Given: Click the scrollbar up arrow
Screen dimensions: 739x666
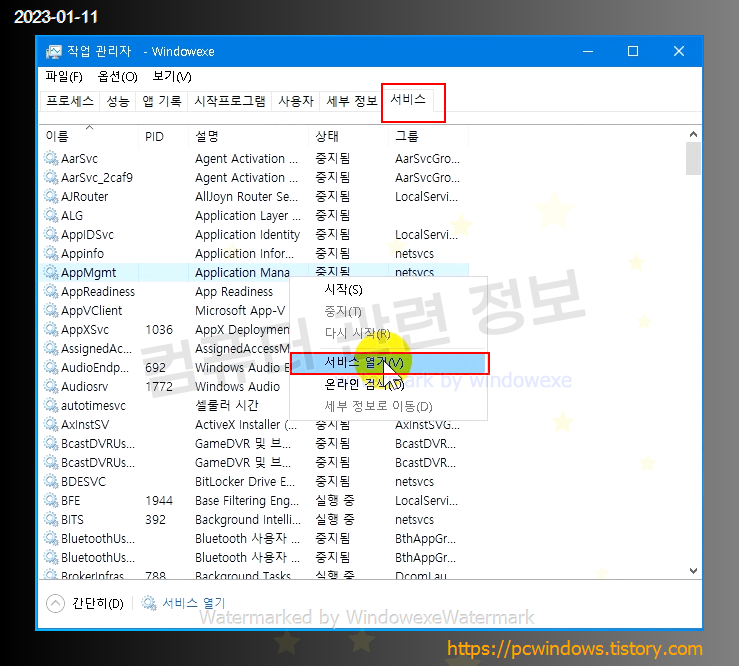Looking at the screenshot, I should 693,134.
